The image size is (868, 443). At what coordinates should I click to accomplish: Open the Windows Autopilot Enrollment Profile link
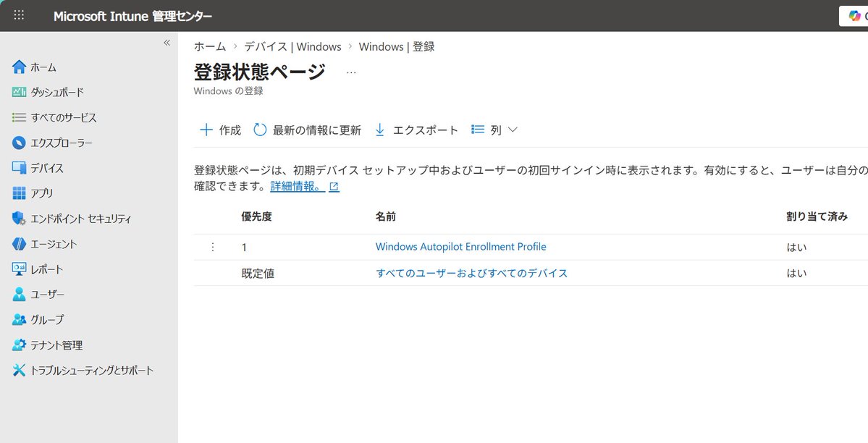460,247
